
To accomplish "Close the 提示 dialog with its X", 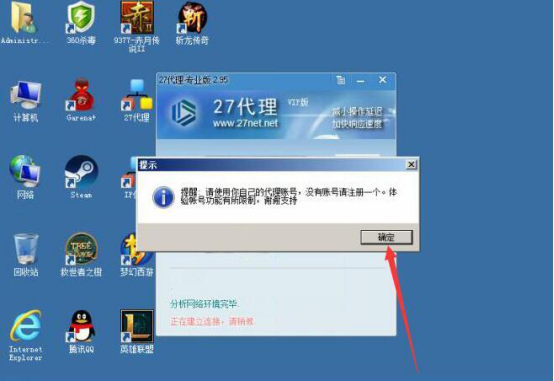I will tap(411, 165).
